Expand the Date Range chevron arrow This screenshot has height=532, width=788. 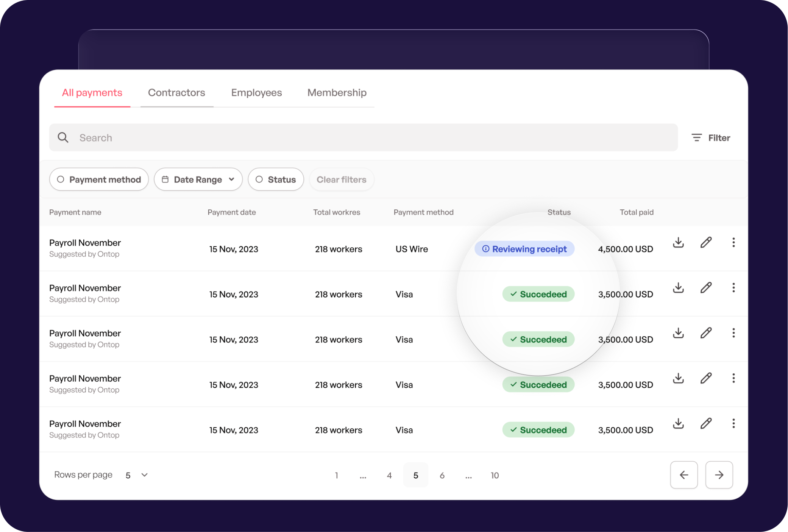coord(232,179)
